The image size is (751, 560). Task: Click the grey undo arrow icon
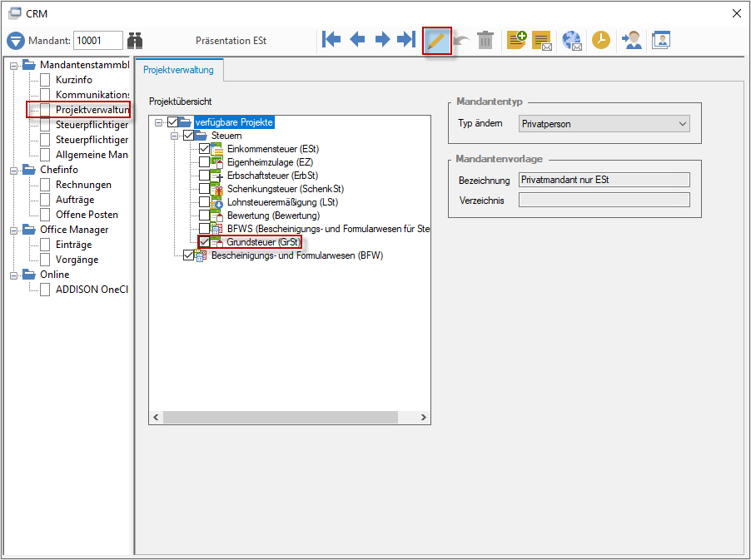pos(461,40)
